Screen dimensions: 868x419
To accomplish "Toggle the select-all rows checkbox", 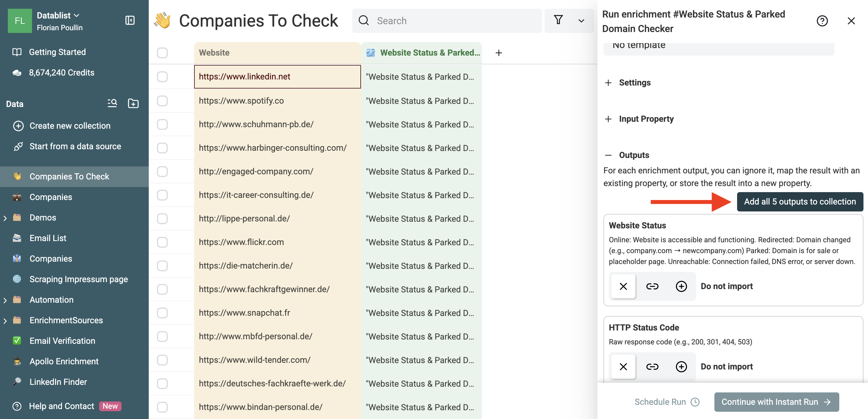I will [162, 53].
